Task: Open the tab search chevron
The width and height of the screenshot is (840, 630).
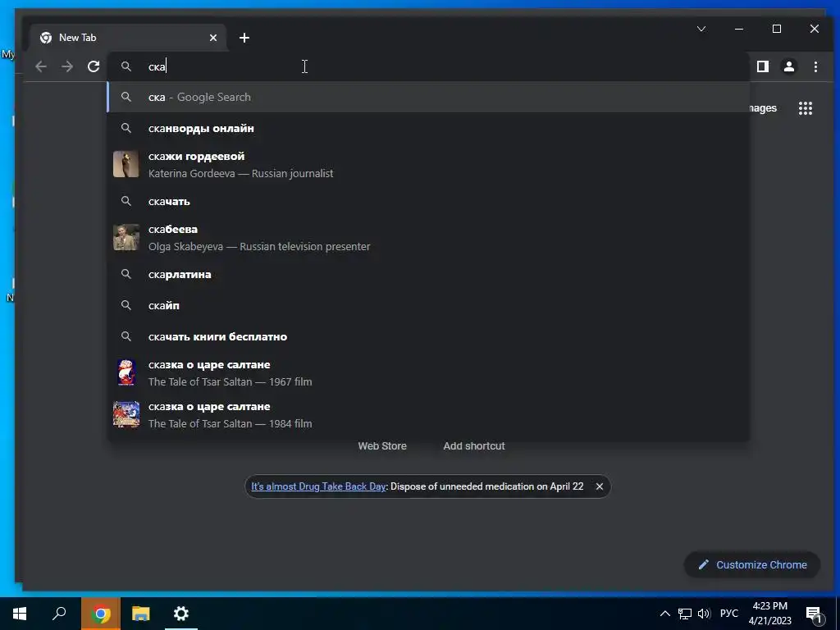Action: pyautogui.click(x=701, y=29)
